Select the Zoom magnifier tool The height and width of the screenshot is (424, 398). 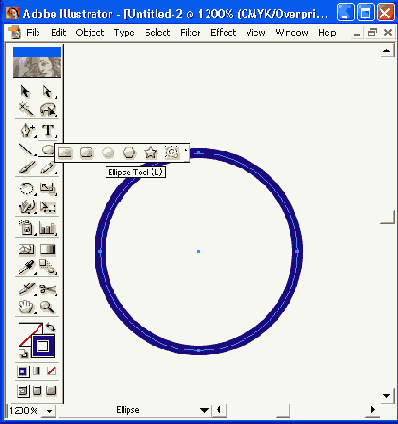(x=48, y=306)
